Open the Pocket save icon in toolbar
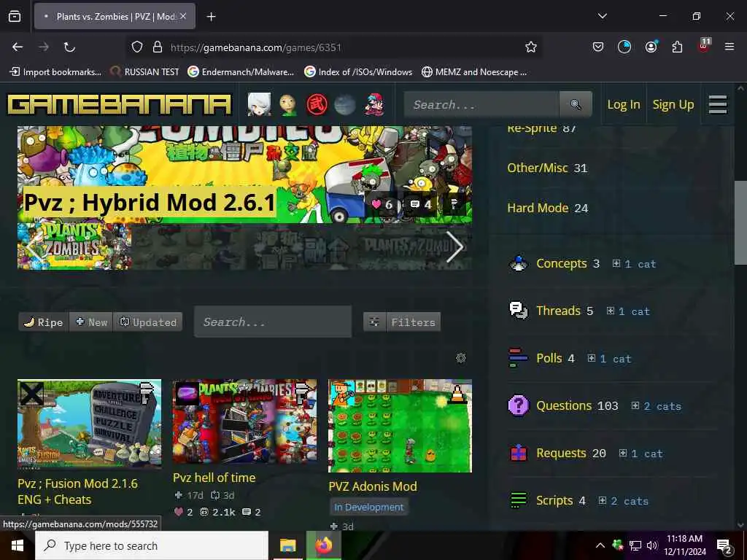The image size is (747, 560). click(598, 47)
